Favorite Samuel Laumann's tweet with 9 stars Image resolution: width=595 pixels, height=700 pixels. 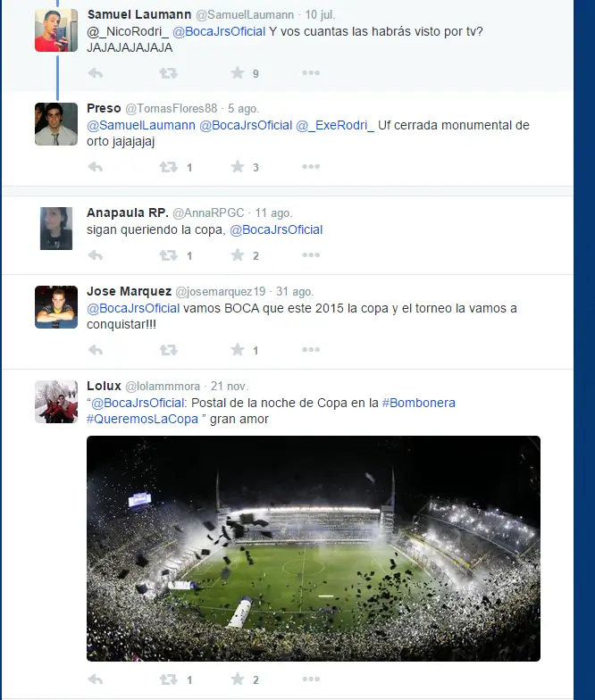238,72
